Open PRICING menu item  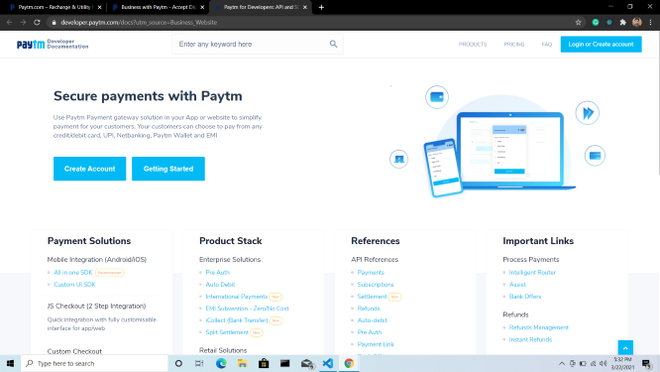[x=514, y=44]
